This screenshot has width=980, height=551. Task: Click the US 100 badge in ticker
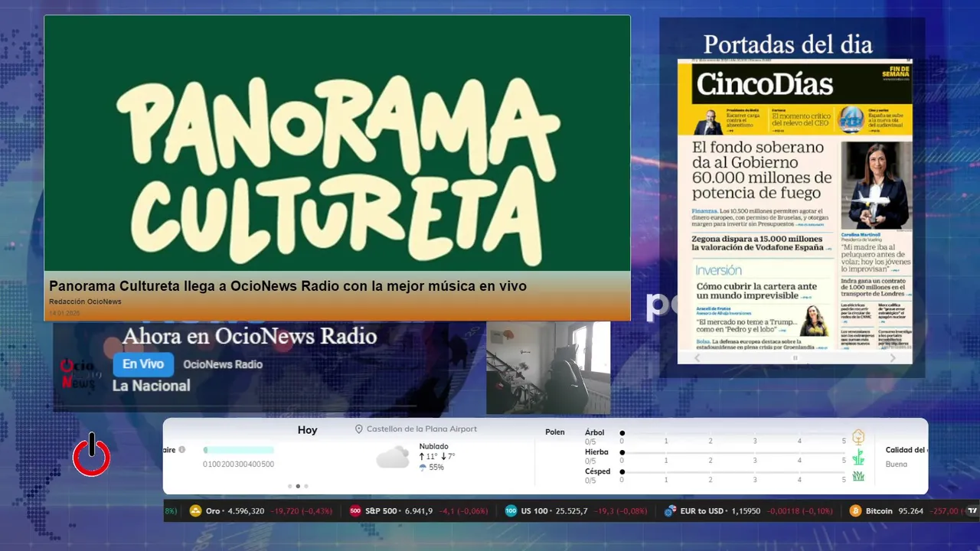[511, 511]
